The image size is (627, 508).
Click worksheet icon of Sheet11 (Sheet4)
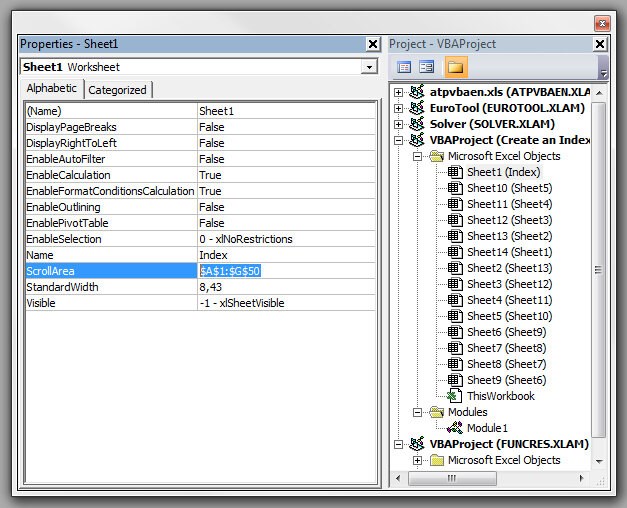(x=455, y=204)
